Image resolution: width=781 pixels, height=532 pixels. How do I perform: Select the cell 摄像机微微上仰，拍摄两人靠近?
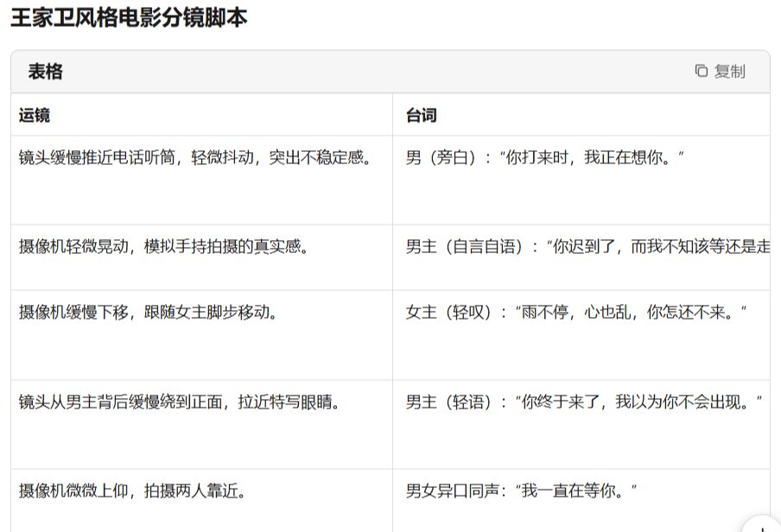click(x=133, y=491)
